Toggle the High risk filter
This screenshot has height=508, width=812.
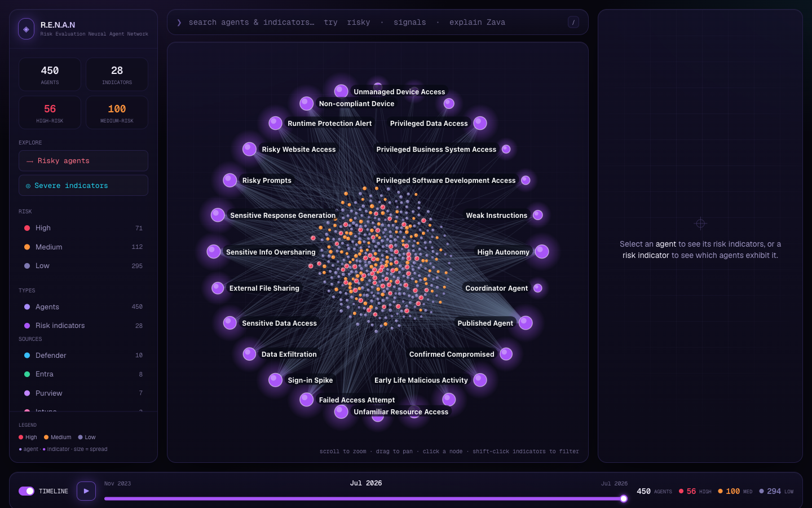(83, 228)
